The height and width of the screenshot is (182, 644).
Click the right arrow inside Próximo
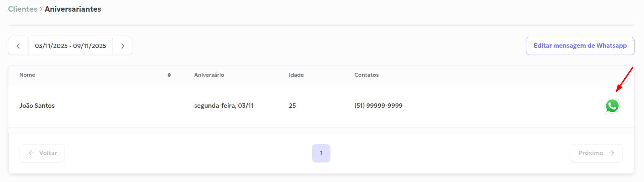click(611, 153)
